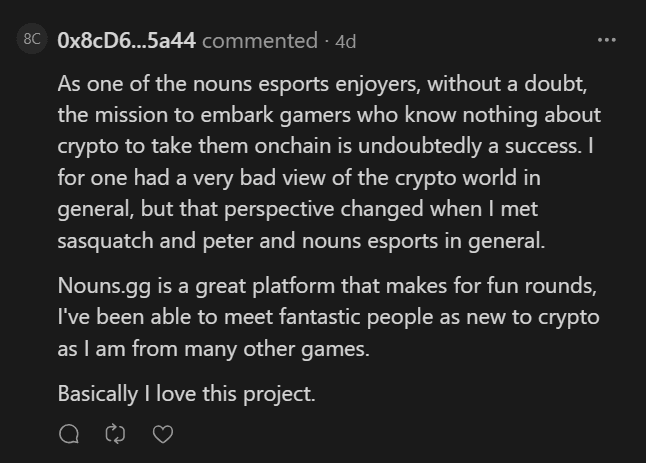The height and width of the screenshot is (463, 646).
Task: Click the "Basically I love this project." line
Action: pos(186,393)
